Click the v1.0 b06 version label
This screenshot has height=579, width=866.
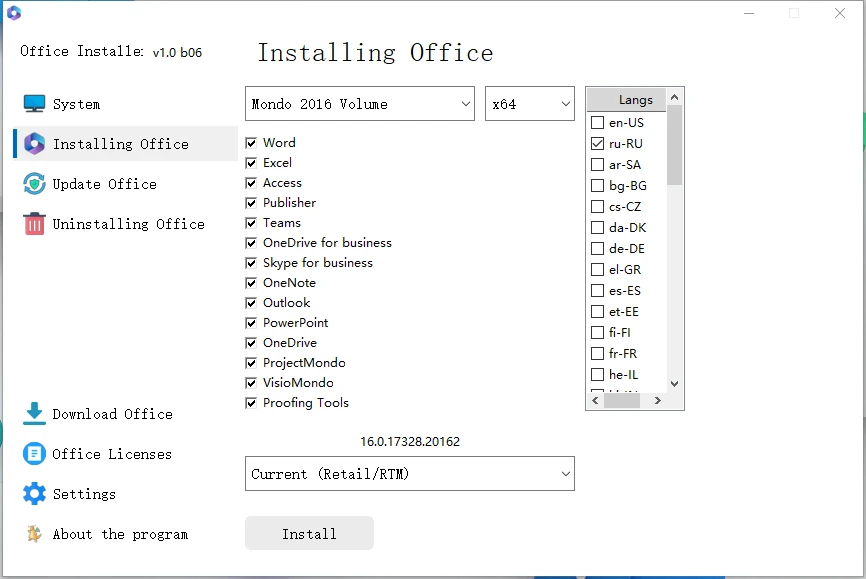(x=177, y=52)
